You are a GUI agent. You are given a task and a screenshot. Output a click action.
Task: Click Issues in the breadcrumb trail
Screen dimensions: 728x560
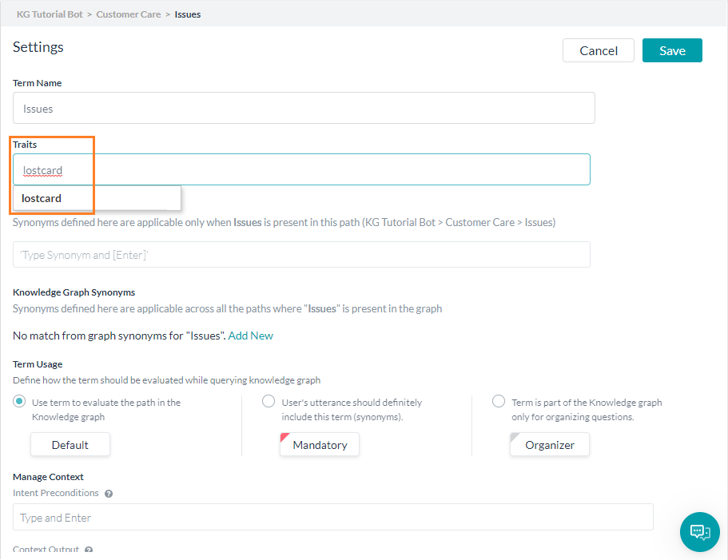point(188,14)
